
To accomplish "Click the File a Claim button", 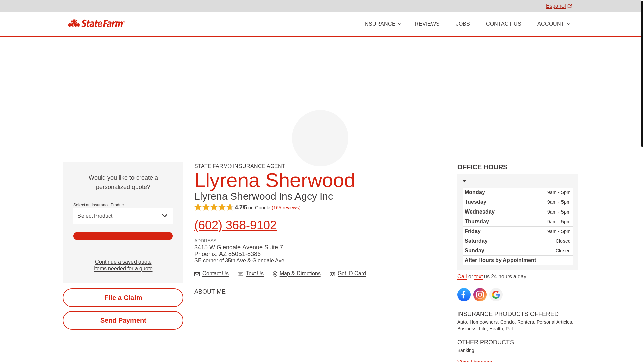I will [x=123, y=298].
